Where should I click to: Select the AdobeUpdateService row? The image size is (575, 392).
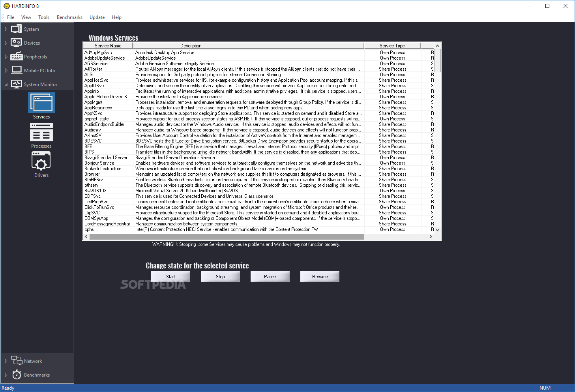(258, 58)
